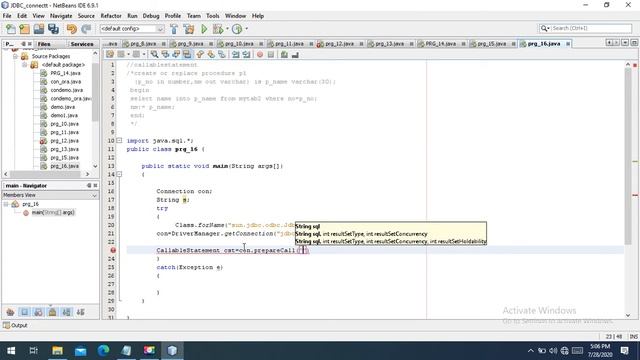Open the Refactor menu
Image resolution: width=640 pixels, height=360 pixels.
[x=111, y=16]
